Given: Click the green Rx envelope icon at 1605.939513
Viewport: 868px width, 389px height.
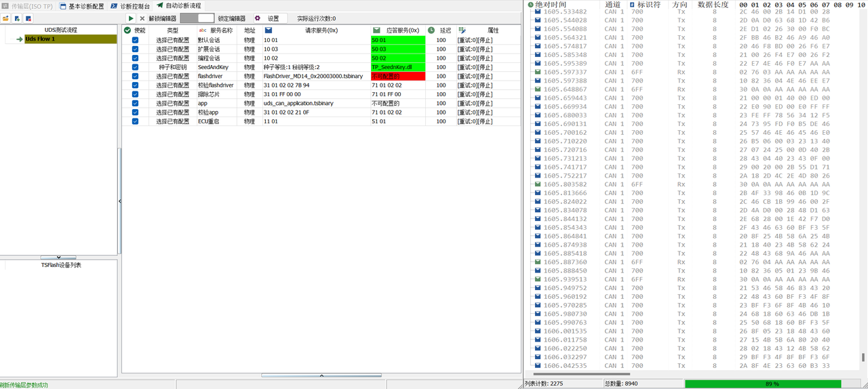Looking at the screenshot, I should pos(538,279).
